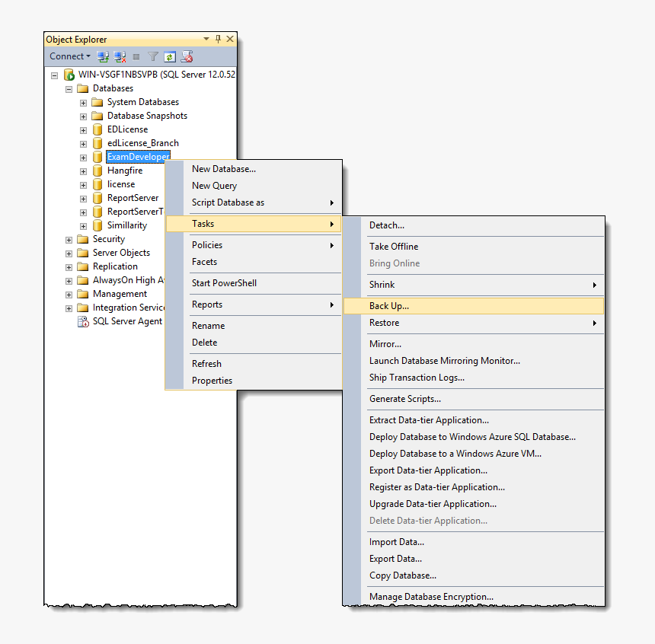The width and height of the screenshot is (655, 644).
Task: Expand the ReportServer database node
Action: (83, 197)
